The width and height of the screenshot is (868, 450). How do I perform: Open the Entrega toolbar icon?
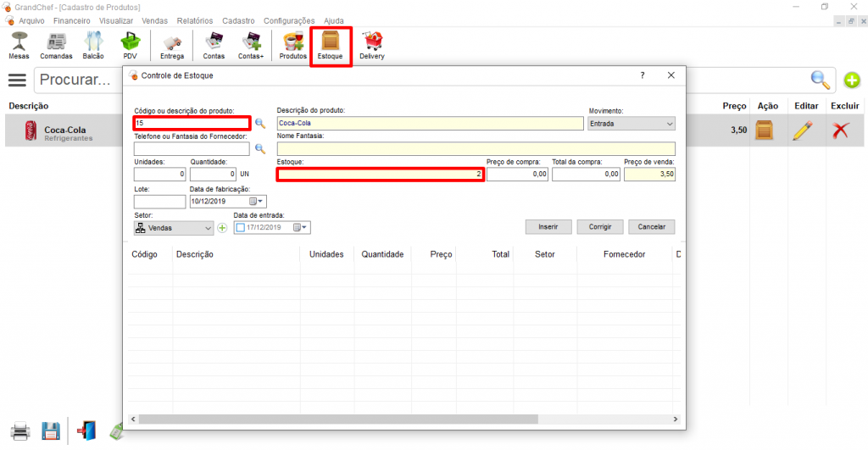[x=172, y=45]
